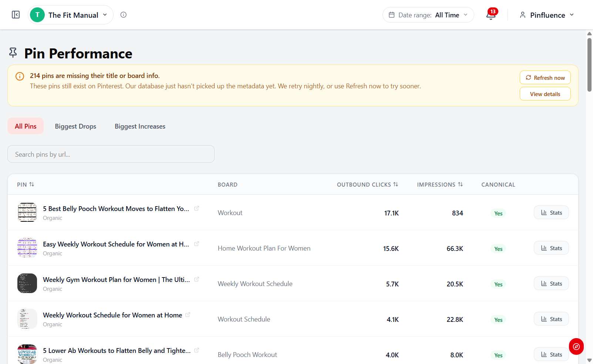The height and width of the screenshot is (364, 593).
Task: Click the 4.1K outbound clicks value
Action: 392,320
